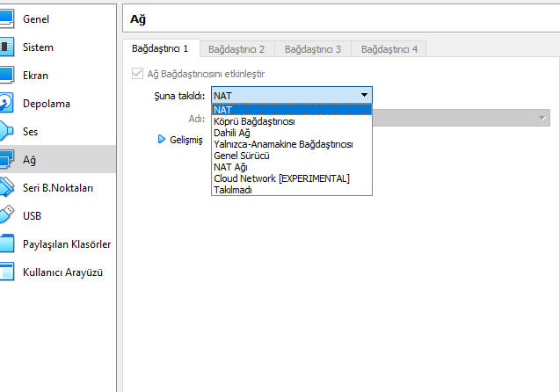Click the Kullanıcı Arayüzü icon
Image resolution: width=560 pixels, height=392 pixels.
point(4,272)
